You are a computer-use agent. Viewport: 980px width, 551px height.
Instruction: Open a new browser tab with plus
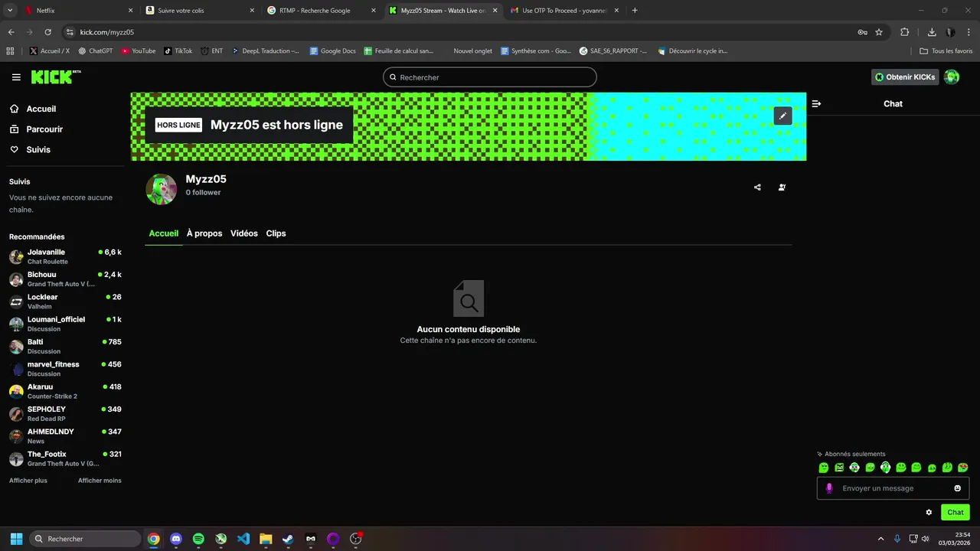(x=635, y=11)
